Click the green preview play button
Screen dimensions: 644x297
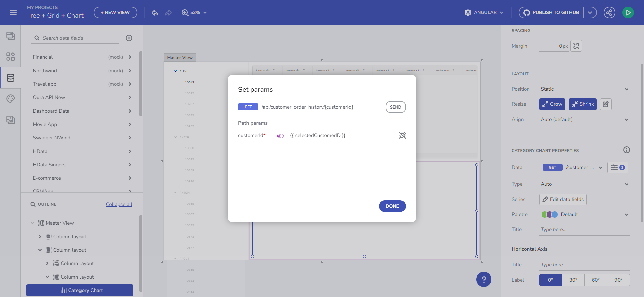click(628, 13)
